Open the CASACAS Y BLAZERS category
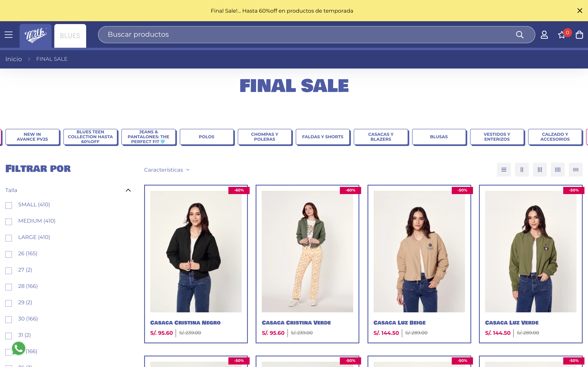 tap(381, 137)
